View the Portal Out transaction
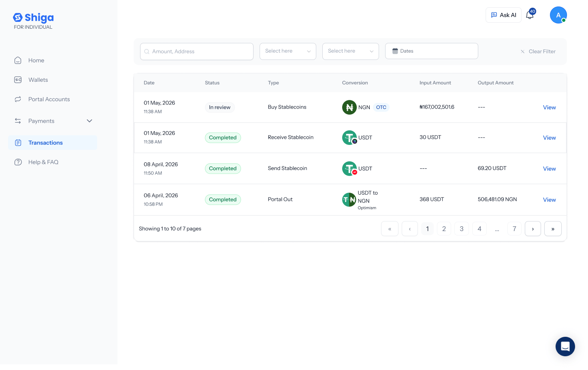This screenshot has width=588, height=370. pos(549,200)
